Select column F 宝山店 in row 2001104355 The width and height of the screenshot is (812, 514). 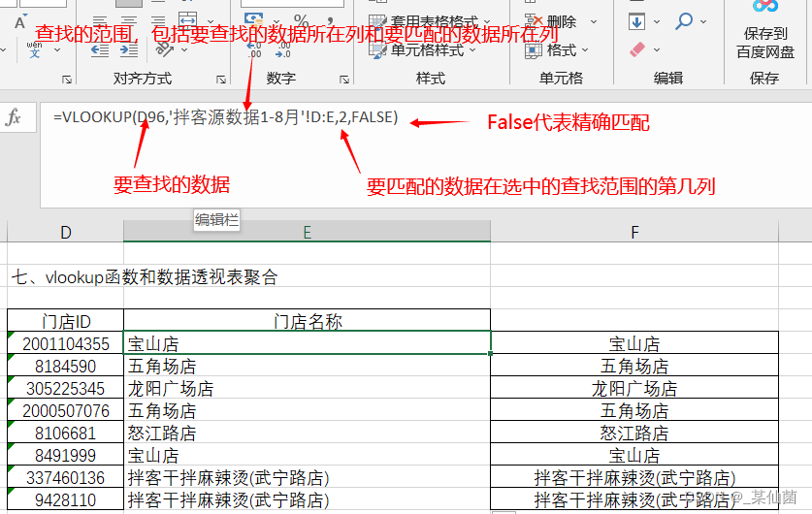(x=634, y=343)
